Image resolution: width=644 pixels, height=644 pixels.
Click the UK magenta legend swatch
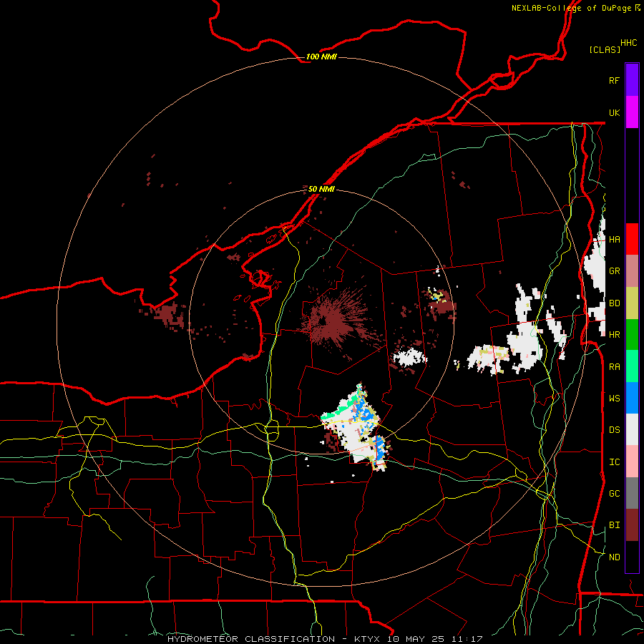point(632,112)
